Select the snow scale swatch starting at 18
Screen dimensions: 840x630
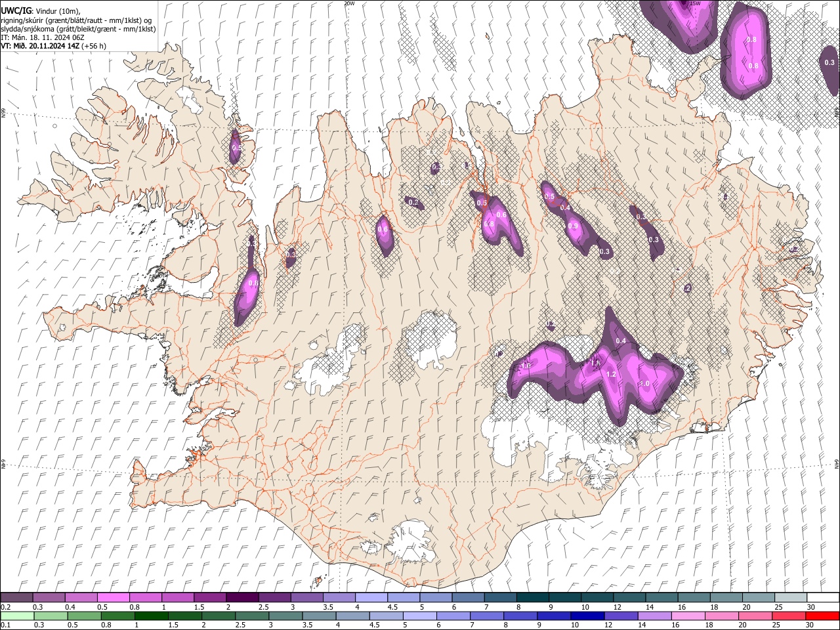726,598
